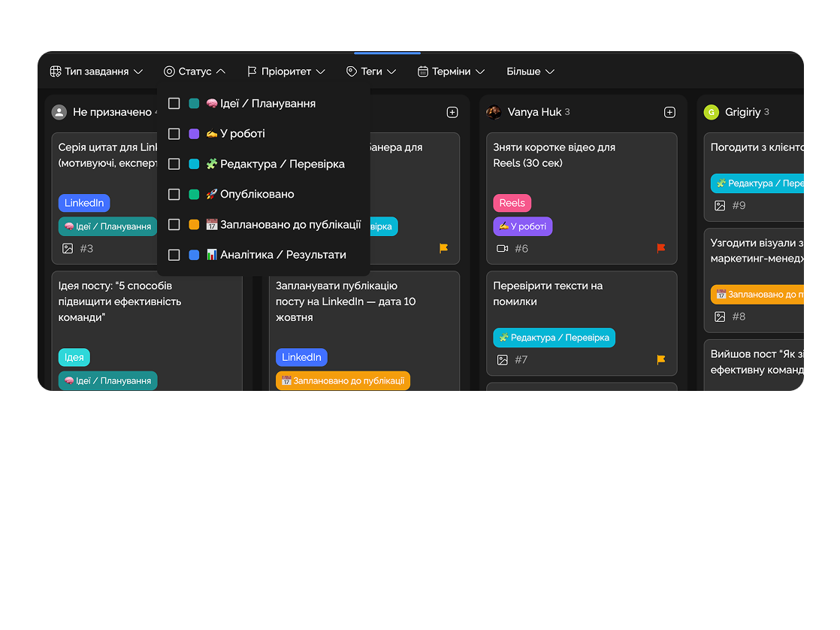Click Grigiriy's green avatar icon

[711, 112]
